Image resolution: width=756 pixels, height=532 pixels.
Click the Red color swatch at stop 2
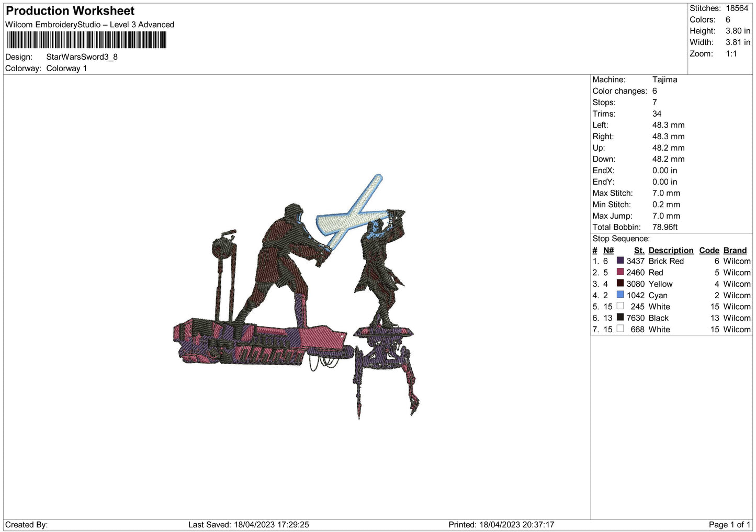pyautogui.click(x=620, y=273)
